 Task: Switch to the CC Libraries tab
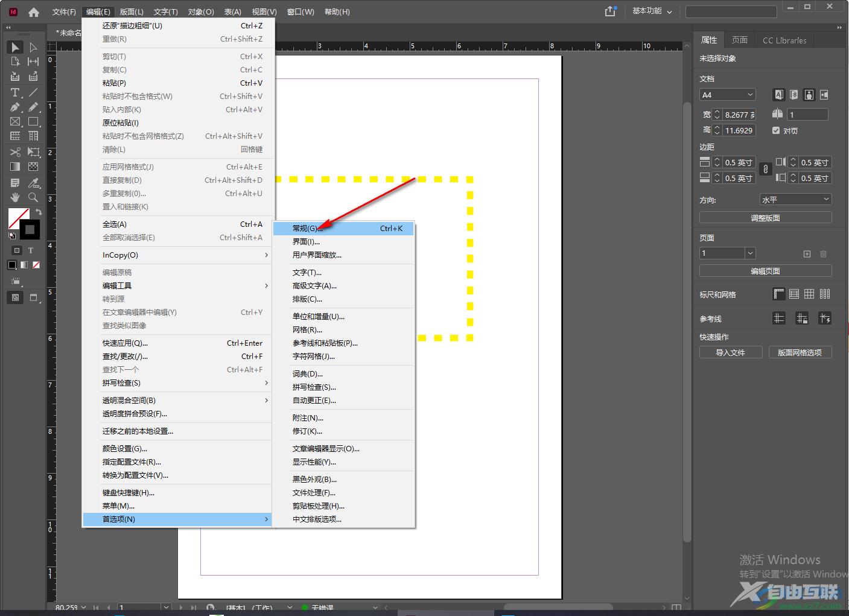[x=784, y=40]
